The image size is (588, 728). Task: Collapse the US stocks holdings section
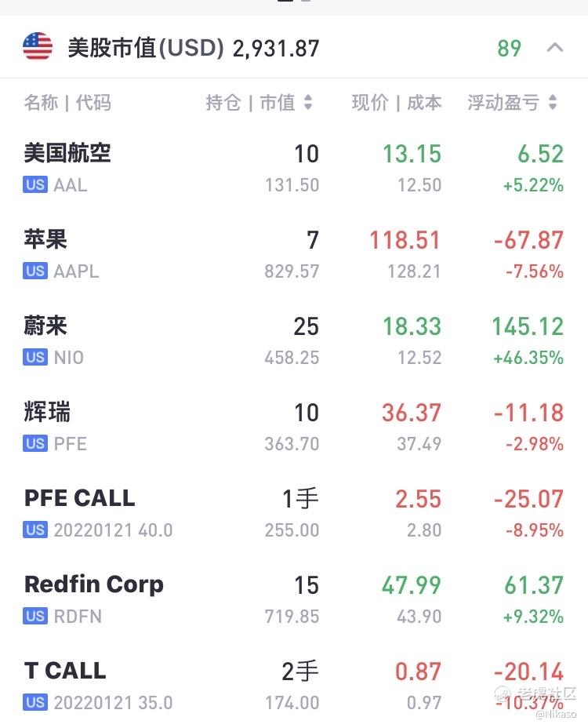[554, 48]
